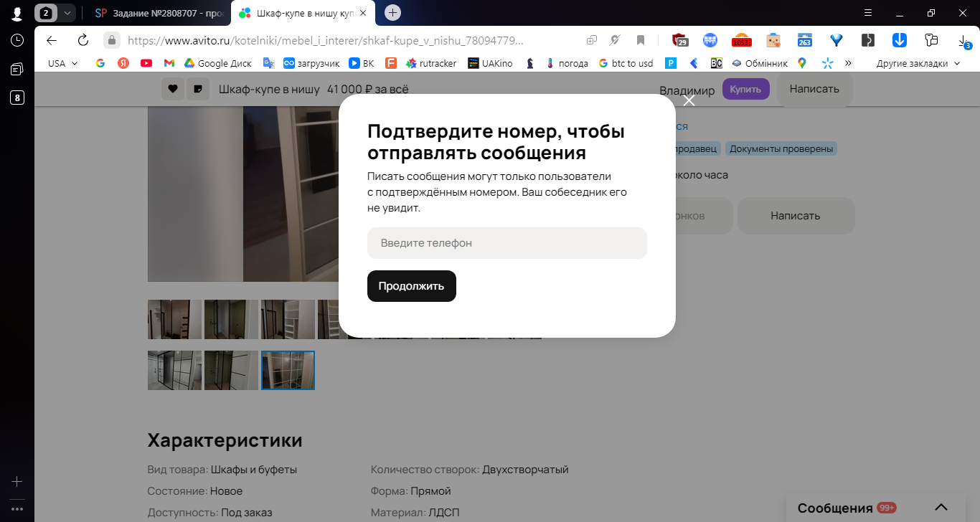Add listing to favorites with heart icon
980x522 pixels.
click(x=172, y=89)
